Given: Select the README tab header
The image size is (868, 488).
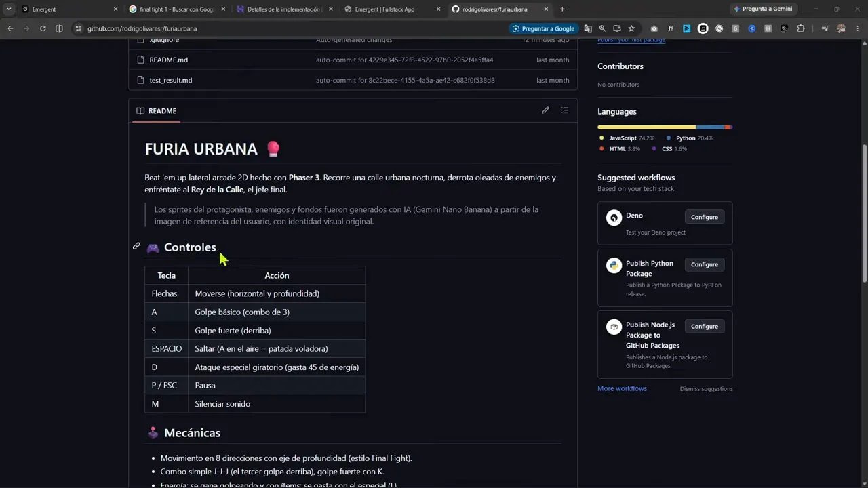Looking at the screenshot, I should 156,110.
